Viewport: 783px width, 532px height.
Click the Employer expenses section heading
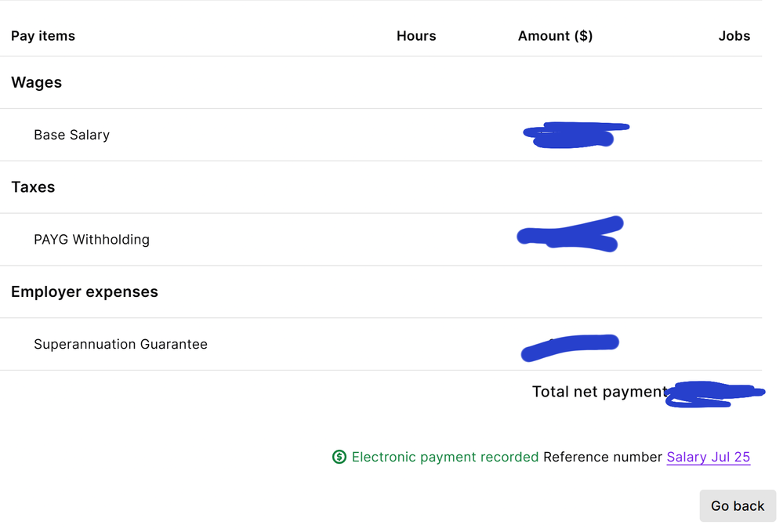85,291
